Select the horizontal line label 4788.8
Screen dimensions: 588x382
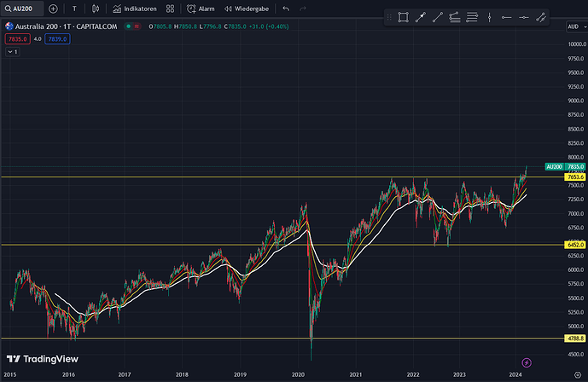(575, 339)
